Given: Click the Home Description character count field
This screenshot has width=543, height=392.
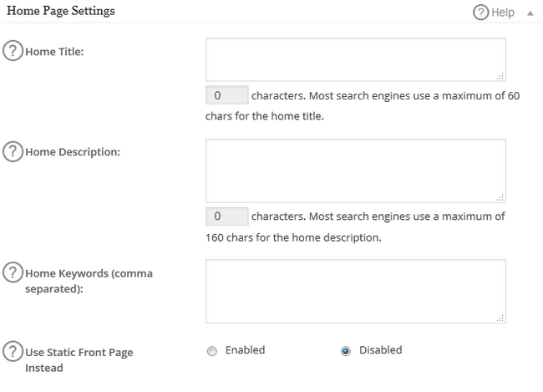Looking at the screenshot, I should pyautogui.click(x=226, y=216).
